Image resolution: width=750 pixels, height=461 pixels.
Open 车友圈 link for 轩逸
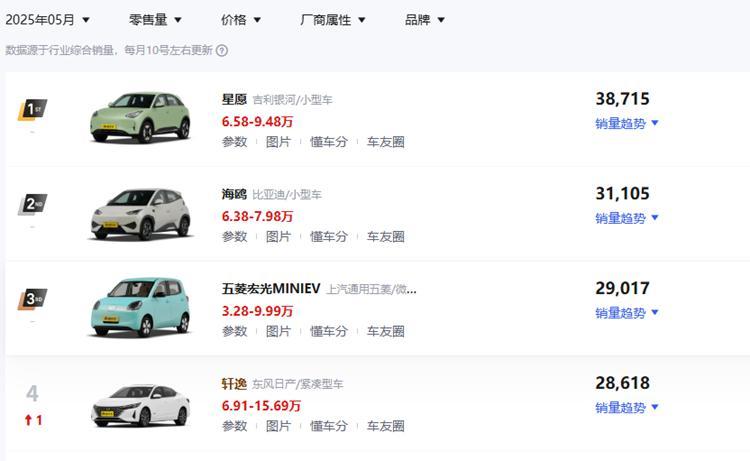386,426
